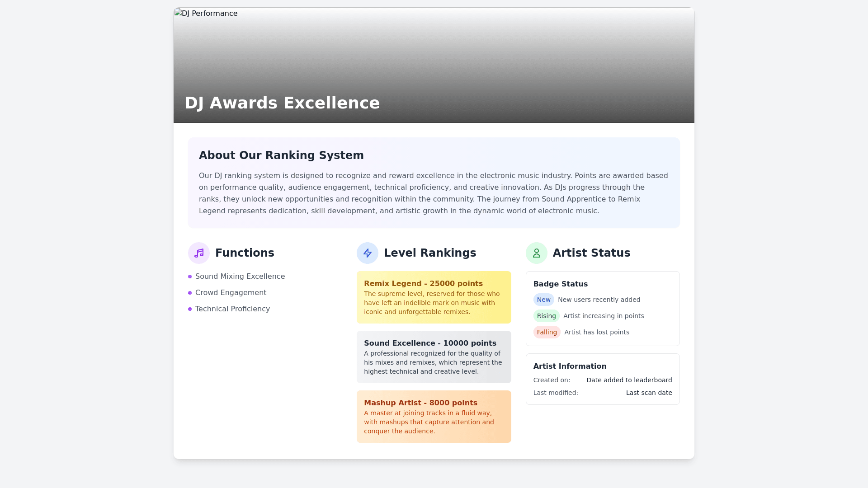Click the Date added to leaderboard value
Viewport: 868px width, 488px height.
tap(629, 380)
